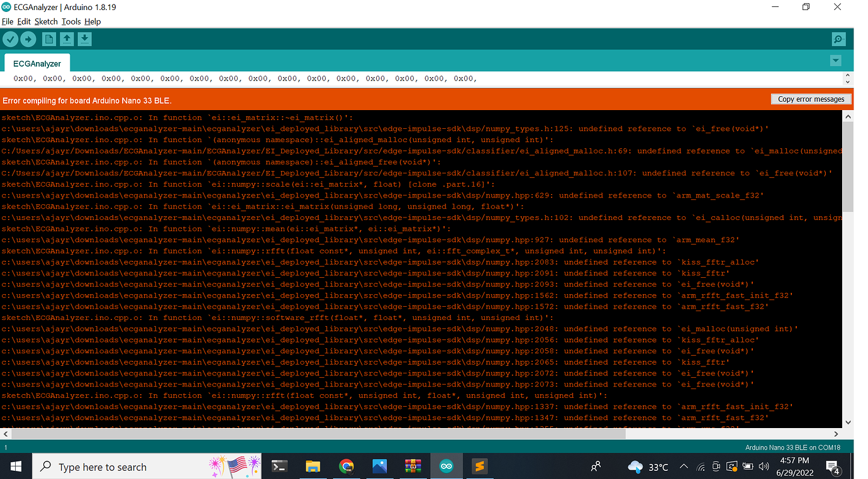Click the volume speaker tray icon
The image size is (868, 479).
tap(764, 467)
